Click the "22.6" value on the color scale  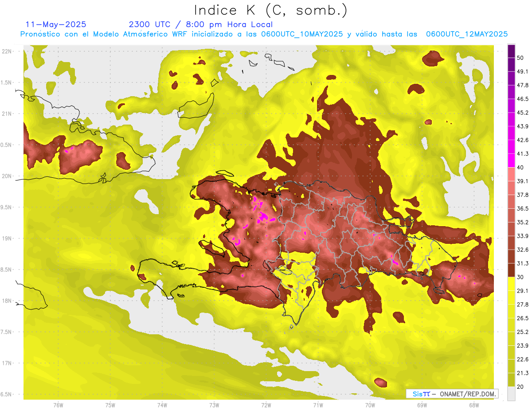point(523,360)
